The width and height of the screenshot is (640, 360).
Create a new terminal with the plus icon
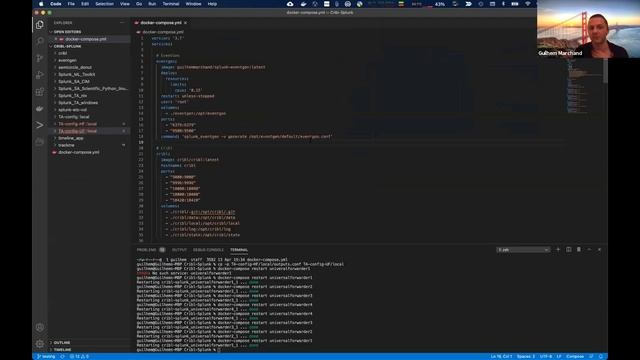558,249
